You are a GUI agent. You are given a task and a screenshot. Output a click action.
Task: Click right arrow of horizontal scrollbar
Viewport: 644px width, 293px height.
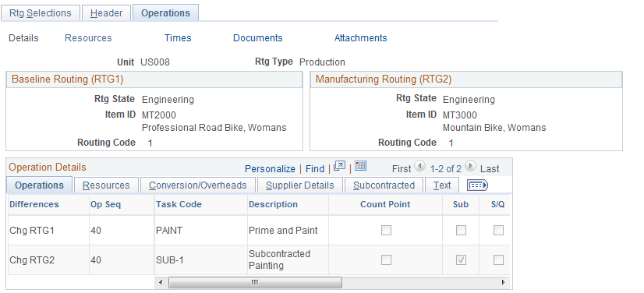[x=503, y=282]
